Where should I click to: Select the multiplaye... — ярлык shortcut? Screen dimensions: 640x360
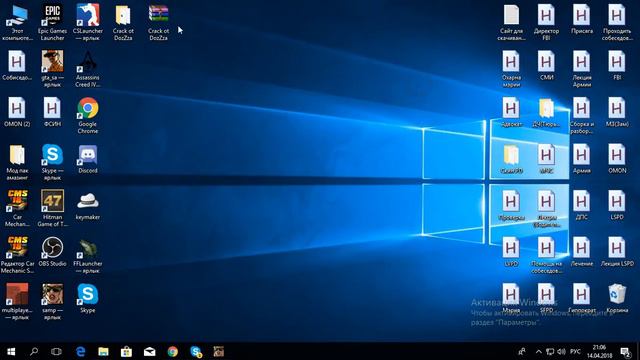pos(17,302)
